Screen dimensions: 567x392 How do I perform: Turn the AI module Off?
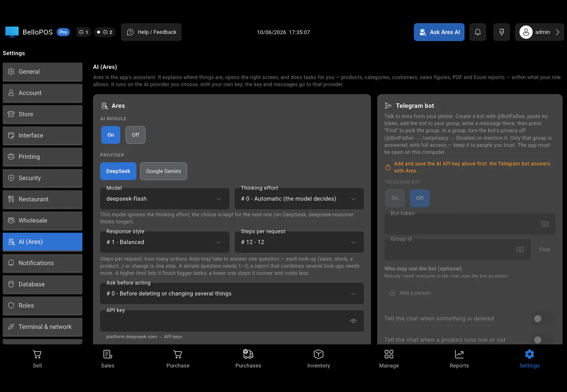click(x=136, y=135)
